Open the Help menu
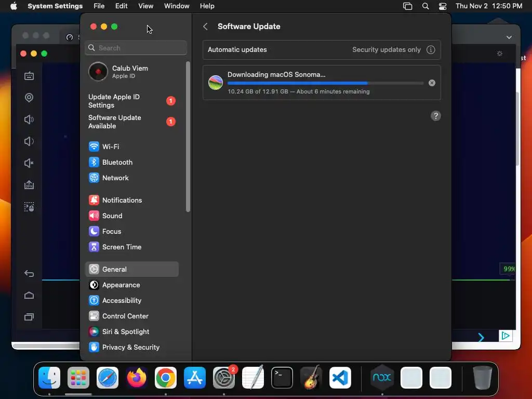 [207, 6]
